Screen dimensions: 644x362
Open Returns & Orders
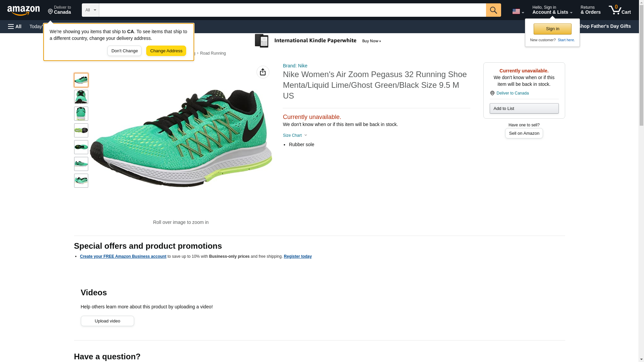(590, 10)
